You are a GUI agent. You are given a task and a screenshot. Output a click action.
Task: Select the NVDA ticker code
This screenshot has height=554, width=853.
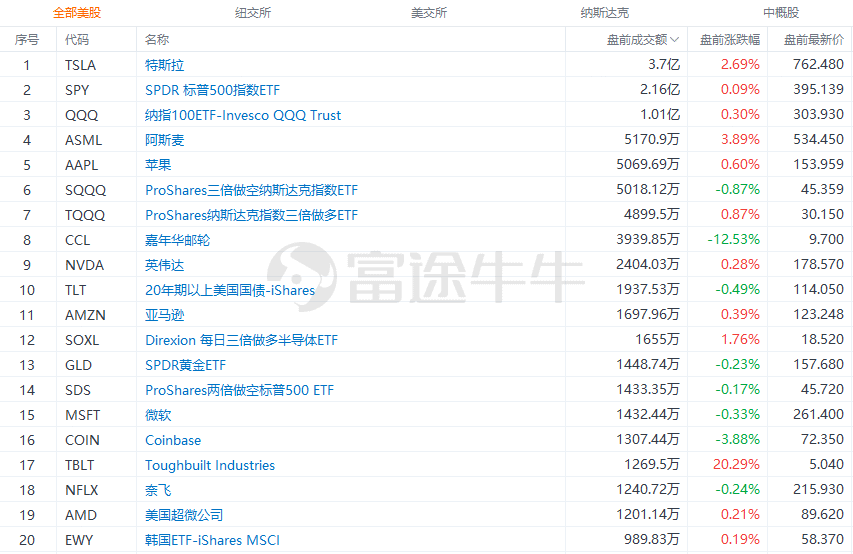click(84, 265)
